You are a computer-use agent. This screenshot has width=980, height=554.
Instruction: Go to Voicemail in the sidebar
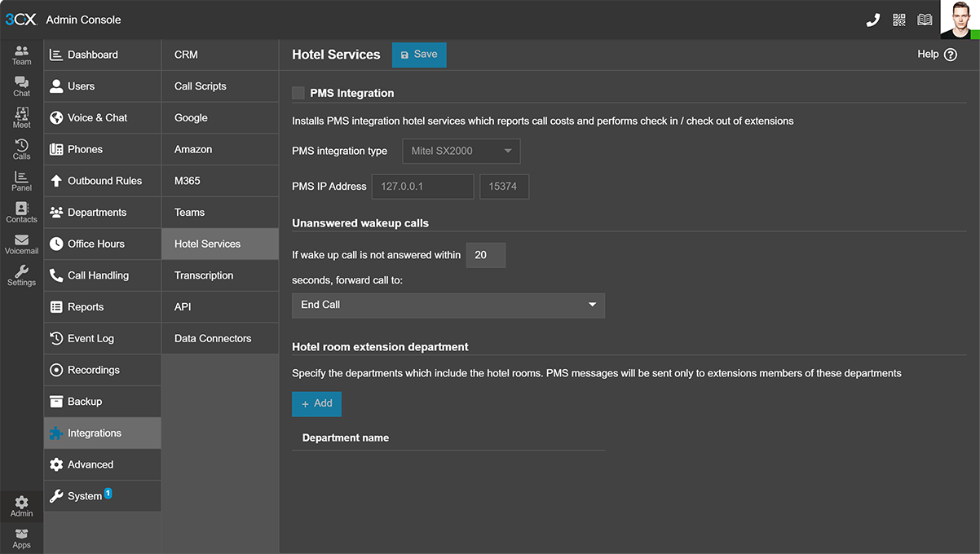click(21, 244)
